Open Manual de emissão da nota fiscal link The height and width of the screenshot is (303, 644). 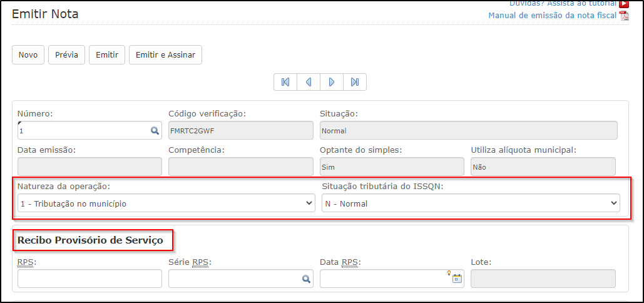click(x=553, y=16)
